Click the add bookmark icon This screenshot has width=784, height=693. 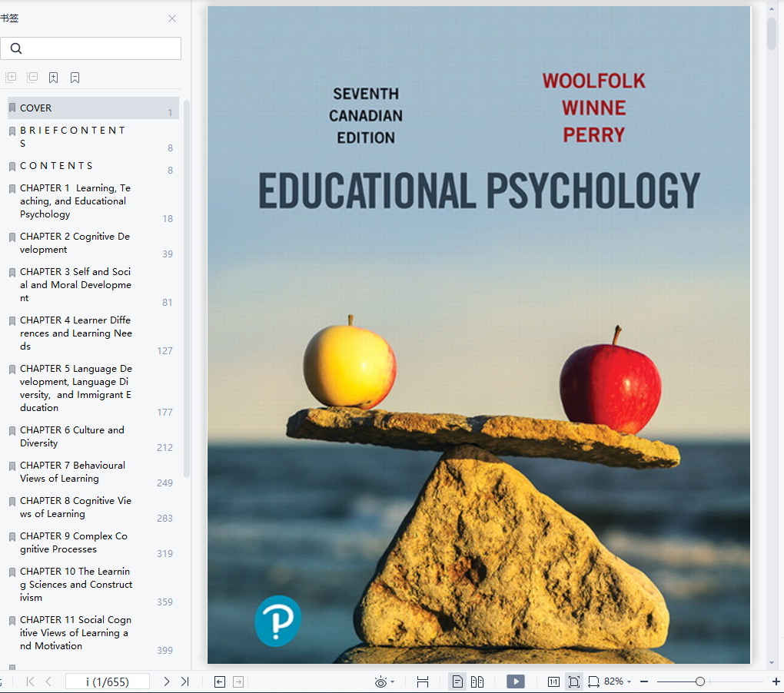tap(54, 78)
